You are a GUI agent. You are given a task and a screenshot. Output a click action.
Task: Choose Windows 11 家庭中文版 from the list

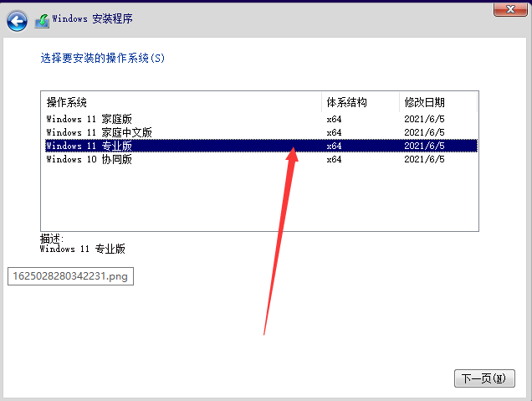pyautogui.click(x=99, y=132)
